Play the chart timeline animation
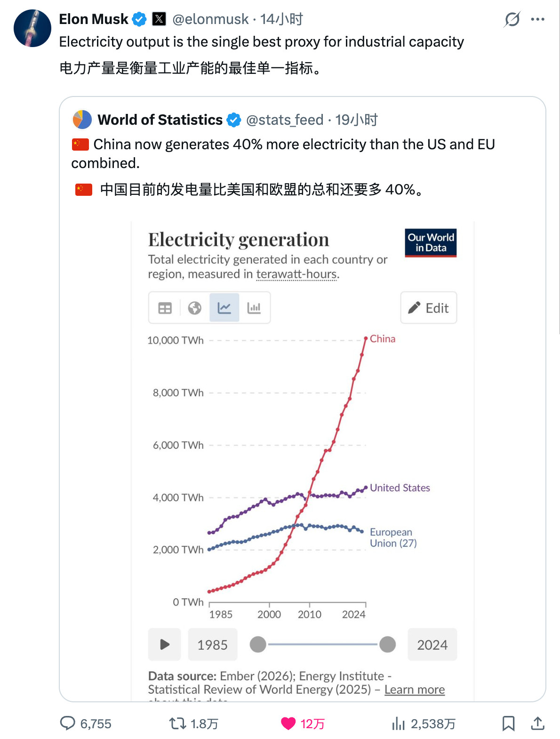The image size is (560, 739). coord(164,644)
